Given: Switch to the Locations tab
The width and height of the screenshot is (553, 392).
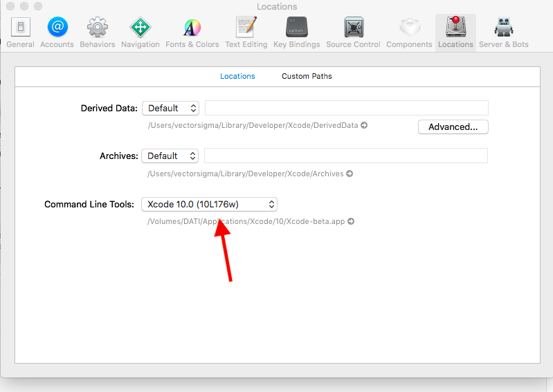Looking at the screenshot, I should click(237, 76).
